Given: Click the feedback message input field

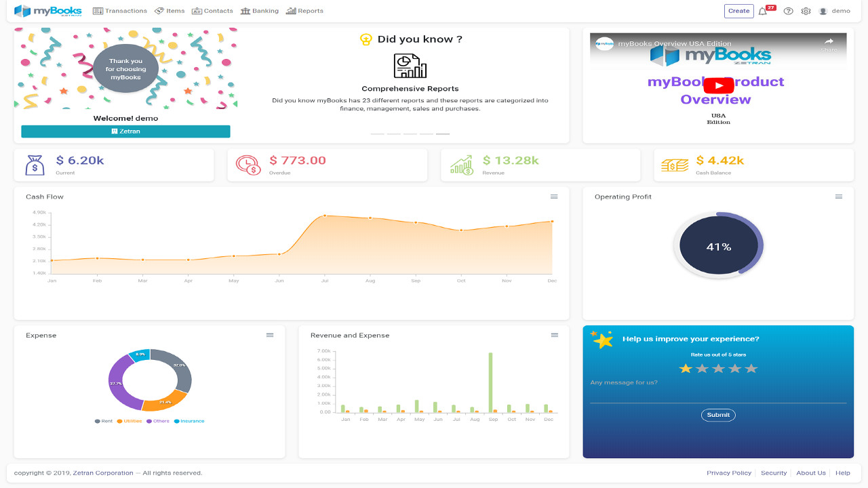Looking at the screenshot, I should 718,392.
